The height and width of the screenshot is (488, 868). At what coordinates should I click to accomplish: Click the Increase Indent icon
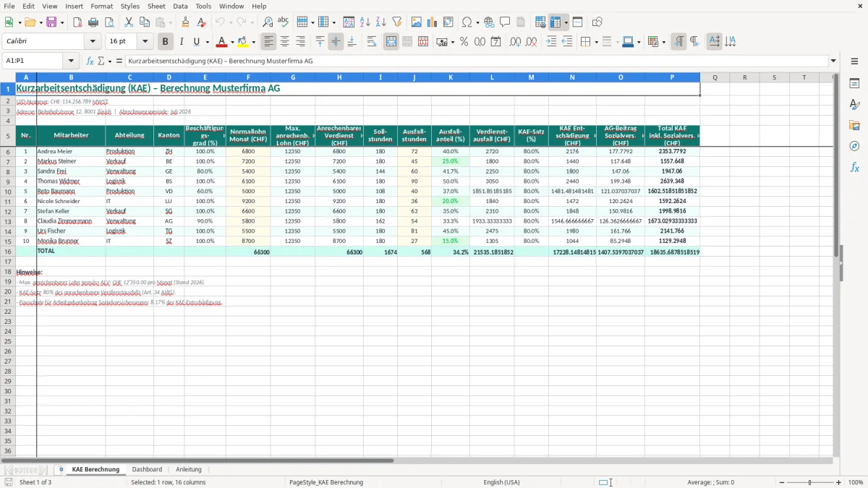click(551, 42)
